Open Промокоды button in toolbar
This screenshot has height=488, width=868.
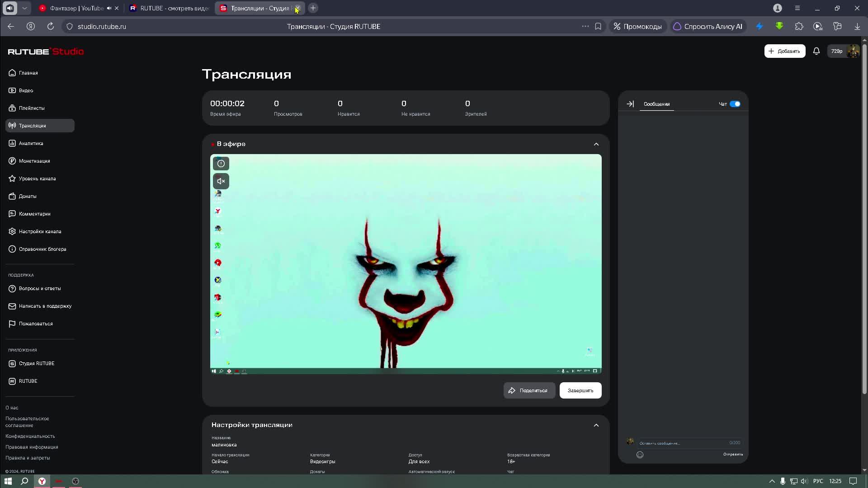[x=637, y=27]
